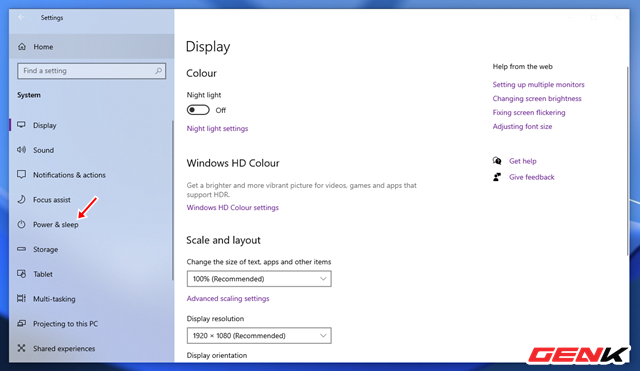The height and width of the screenshot is (371, 640).
Task: Click the Find a setting search box
Action: point(91,71)
